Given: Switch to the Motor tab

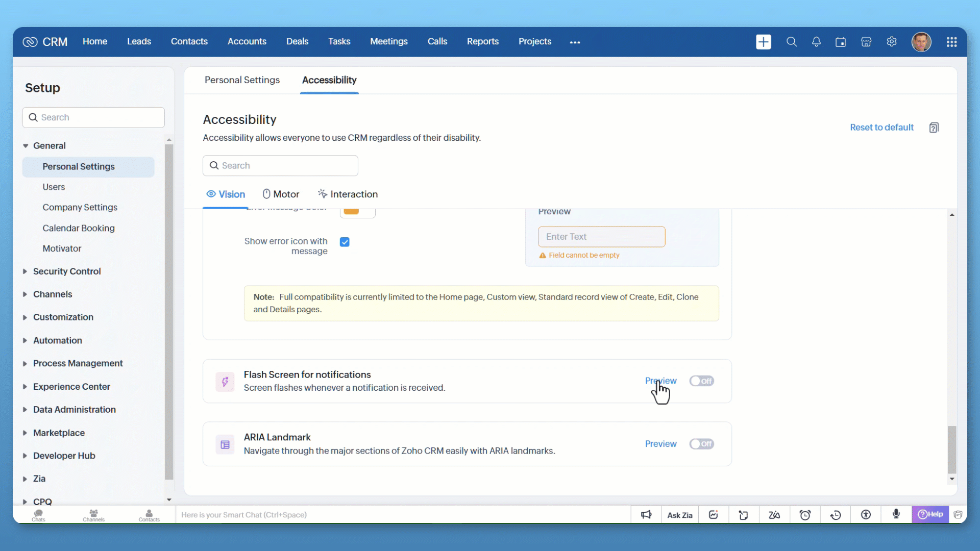Looking at the screenshot, I should [x=281, y=194].
